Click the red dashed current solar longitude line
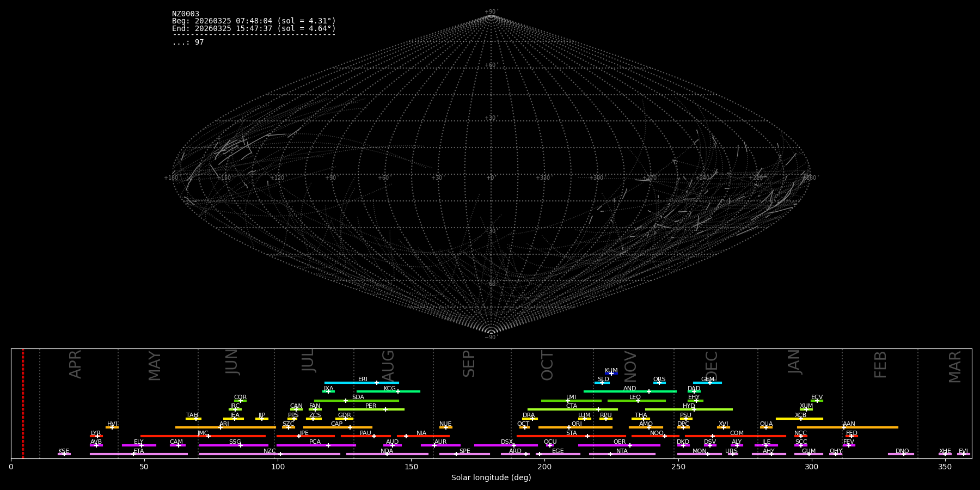The height and width of the screenshot is (490, 980). click(x=23, y=403)
